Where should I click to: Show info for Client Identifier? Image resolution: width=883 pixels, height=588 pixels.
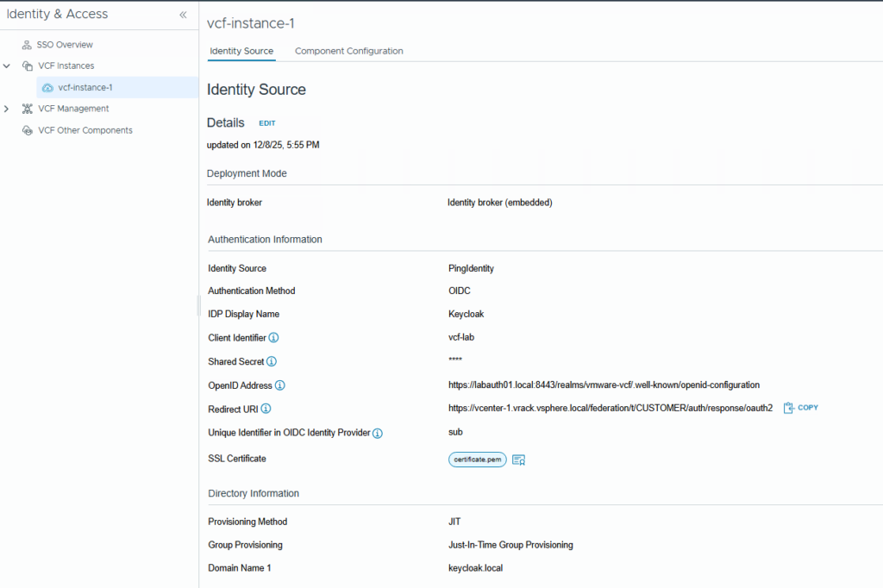pyautogui.click(x=274, y=338)
